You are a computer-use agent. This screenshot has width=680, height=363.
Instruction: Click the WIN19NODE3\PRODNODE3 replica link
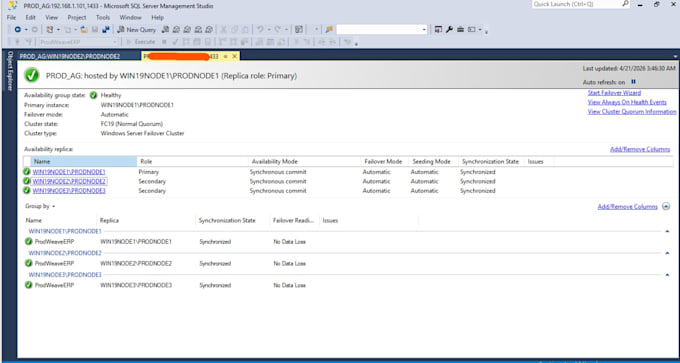click(69, 191)
